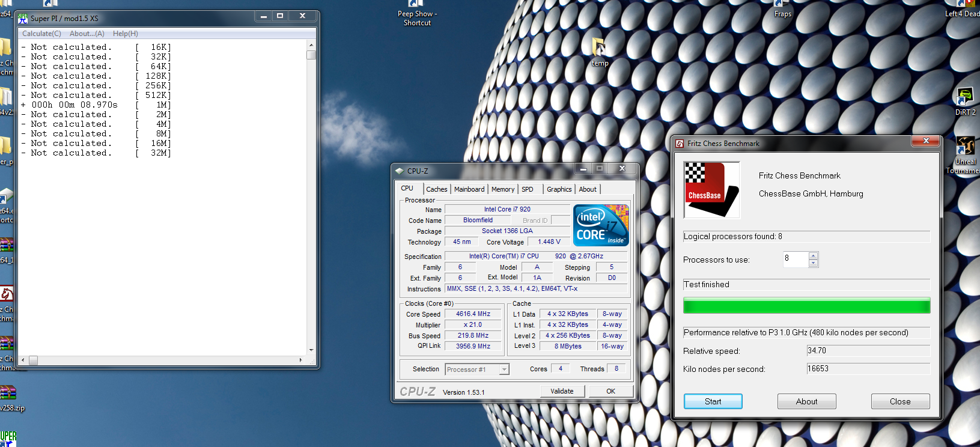Click the package 'Socket 1366 LGA' field
Screen dimensions: 980x447
click(507, 231)
